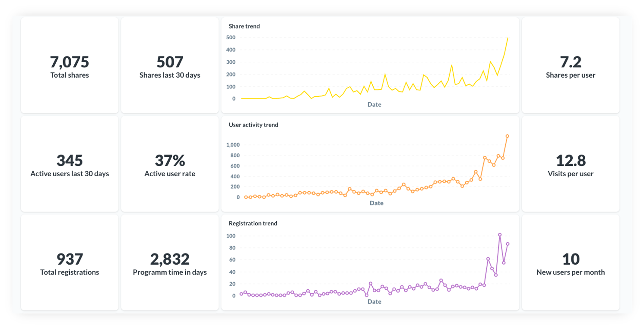The image size is (644, 329).
Task: Click the Share trend chart title
Action: pyautogui.click(x=244, y=26)
